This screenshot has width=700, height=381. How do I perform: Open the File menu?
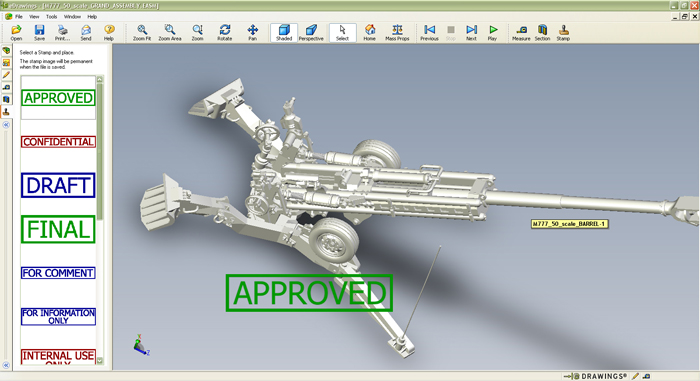coord(19,17)
